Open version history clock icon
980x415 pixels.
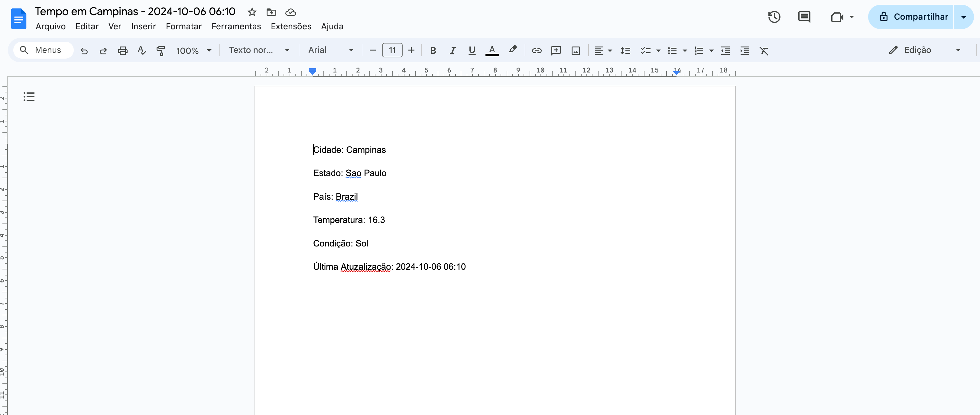pyautogui.click(x=774, y=17)
